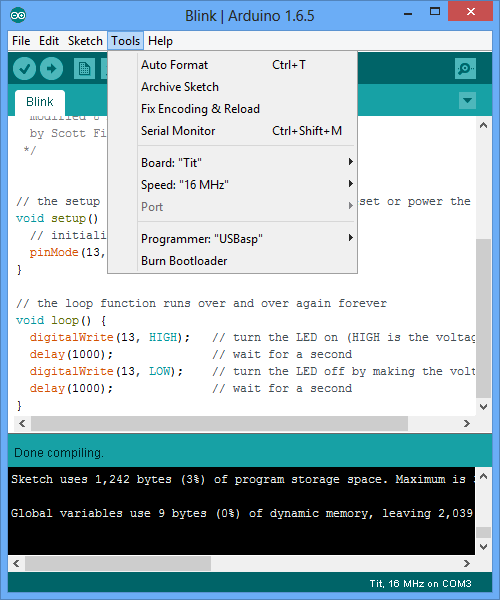Open the Sketch menu

[x=85, y=41]
